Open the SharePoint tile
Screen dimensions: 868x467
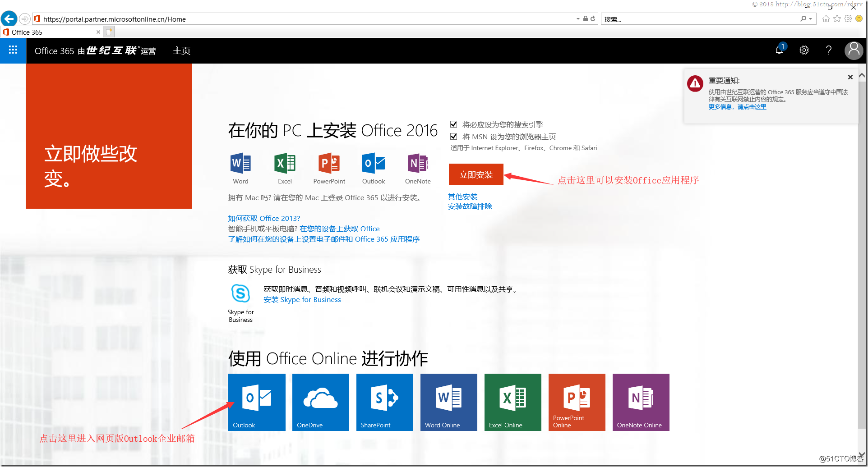[385, 402]
